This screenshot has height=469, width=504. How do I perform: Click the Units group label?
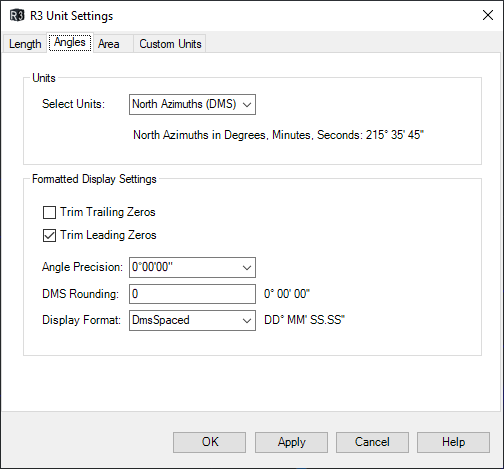[44, 78]
